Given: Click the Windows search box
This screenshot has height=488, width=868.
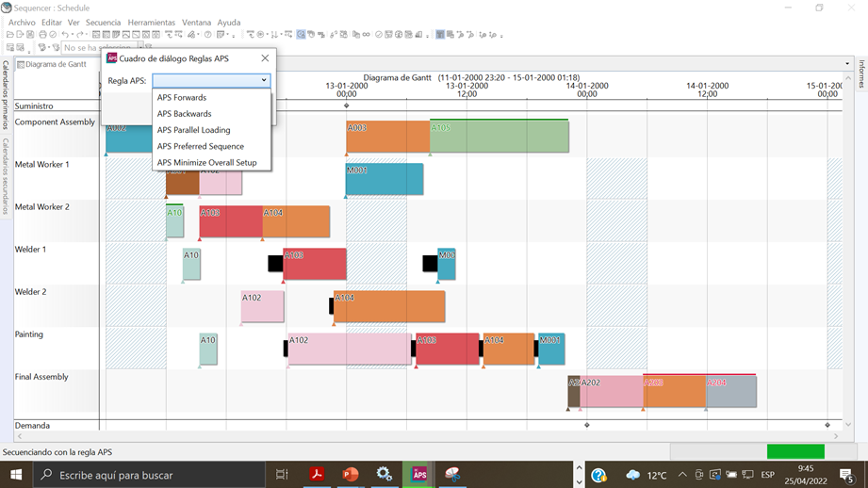Looking at the screenshot, I should pos(150,475).
